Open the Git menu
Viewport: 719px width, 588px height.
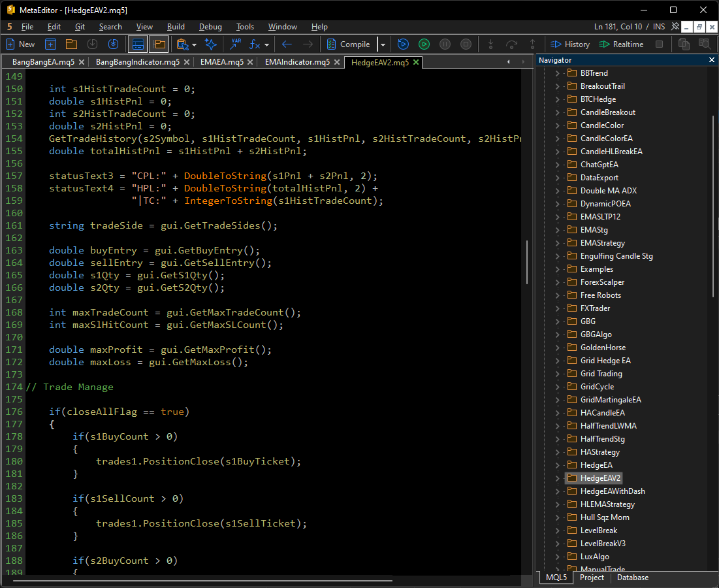pos(80,27)
